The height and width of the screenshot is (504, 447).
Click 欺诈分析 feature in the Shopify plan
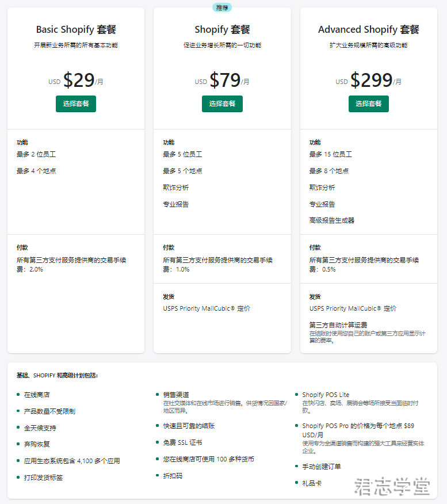pos(176,188)
